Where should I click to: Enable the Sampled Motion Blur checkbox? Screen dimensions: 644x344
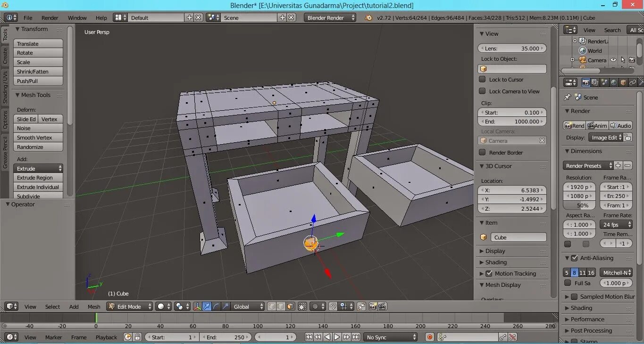pyautogui.click(x=574, y=296)
